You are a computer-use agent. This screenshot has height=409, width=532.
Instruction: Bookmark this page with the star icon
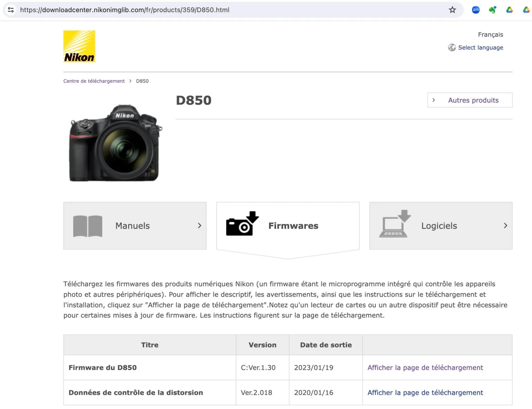coord(452,10)
